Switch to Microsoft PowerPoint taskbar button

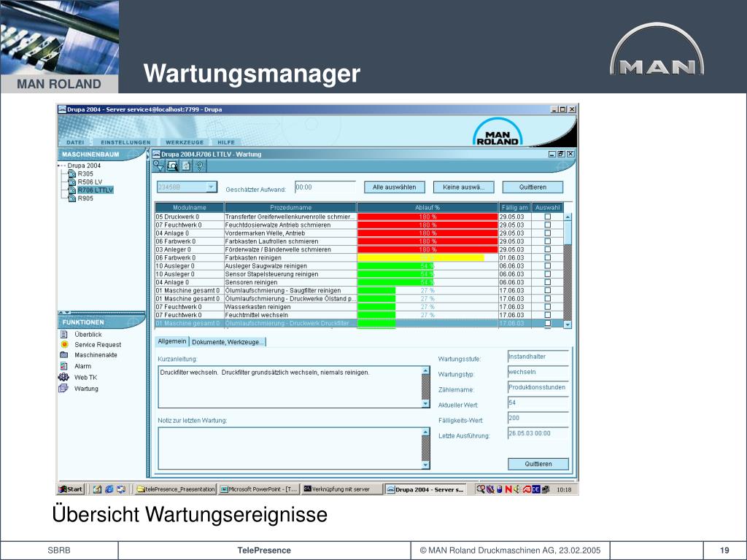(x=259, y=489)
